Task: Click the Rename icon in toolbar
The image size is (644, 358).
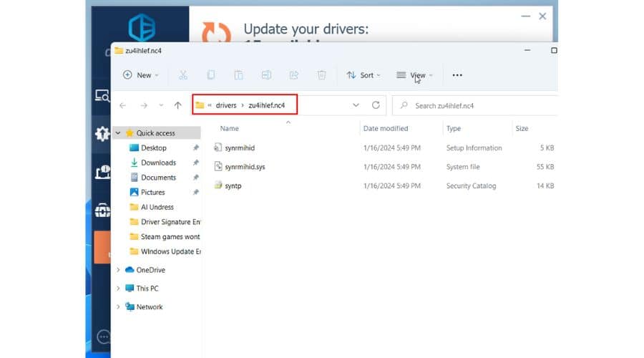Action: point(266,75)
